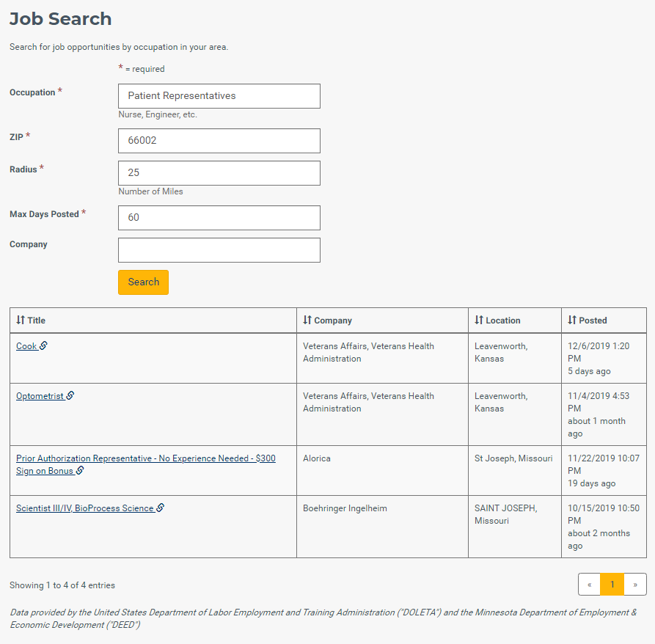Open Prior Authorization Representative job link
Viewport: 655px width, 644px height.
click(146, 464)
